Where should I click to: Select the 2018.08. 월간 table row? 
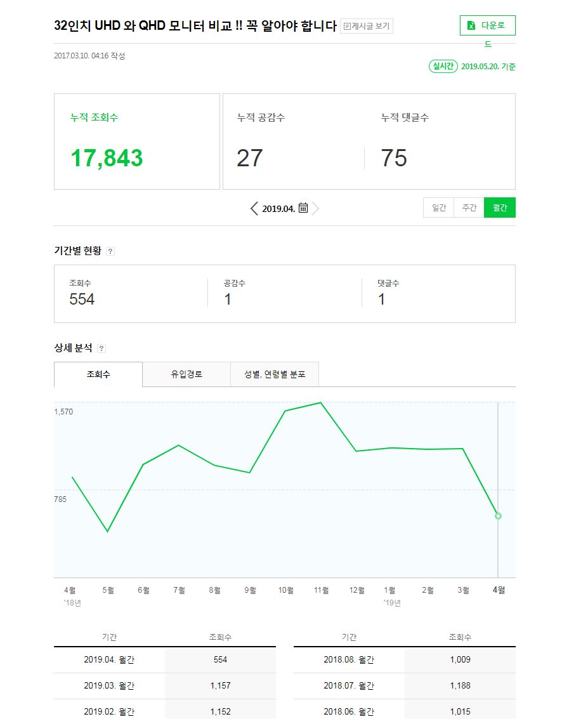pyautogui.click(x=404, y=660)
